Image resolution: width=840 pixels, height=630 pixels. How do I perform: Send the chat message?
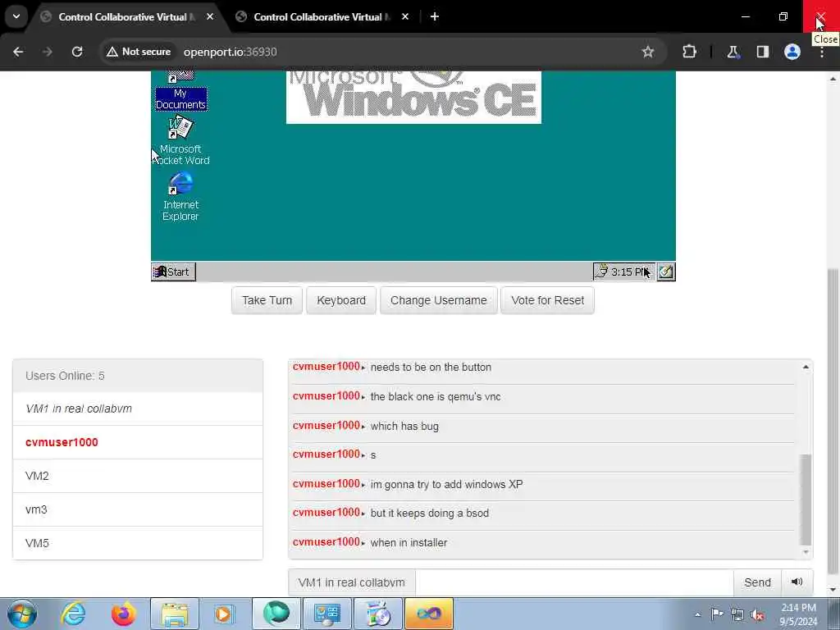pos(757,582)
